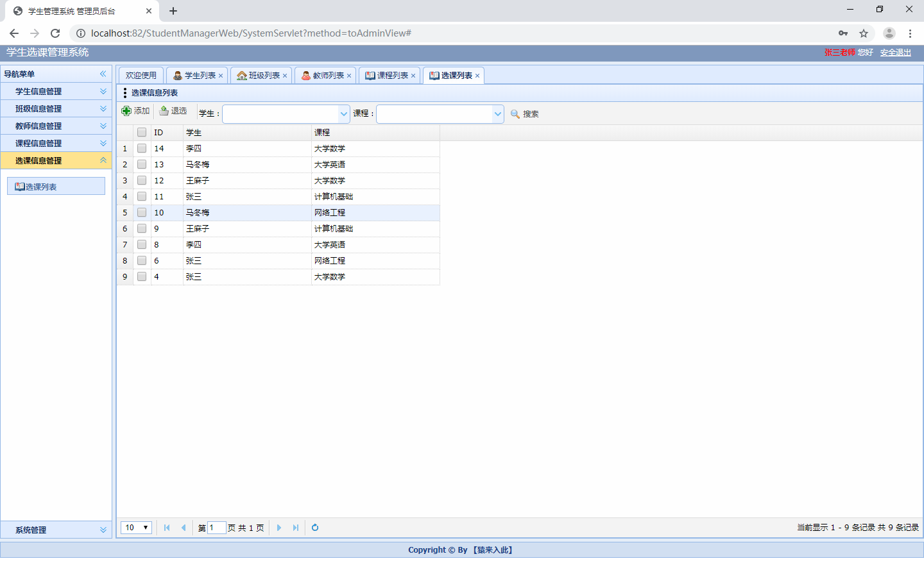
Task: Close the 学生列表 tab
Action: point(221,76)
